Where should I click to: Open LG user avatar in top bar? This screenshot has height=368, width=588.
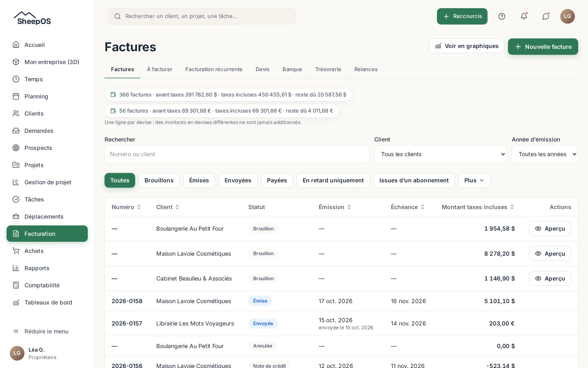[x=567, y=16]
